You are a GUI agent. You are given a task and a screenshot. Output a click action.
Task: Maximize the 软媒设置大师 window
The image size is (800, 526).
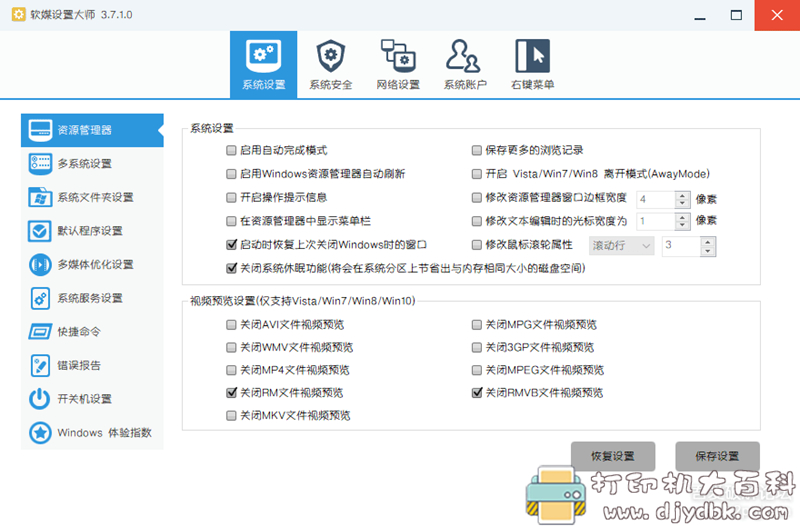click(x=736, y=15)
